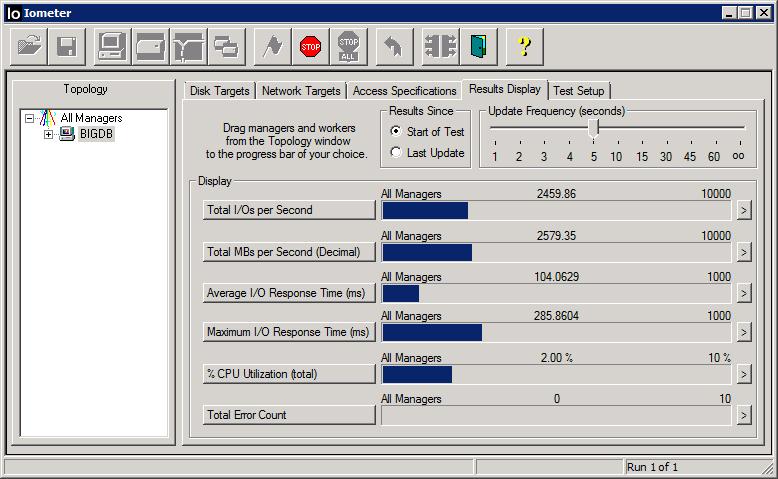
Task: Stop all tests with Stop All icon
Action: tap(349, 47)
